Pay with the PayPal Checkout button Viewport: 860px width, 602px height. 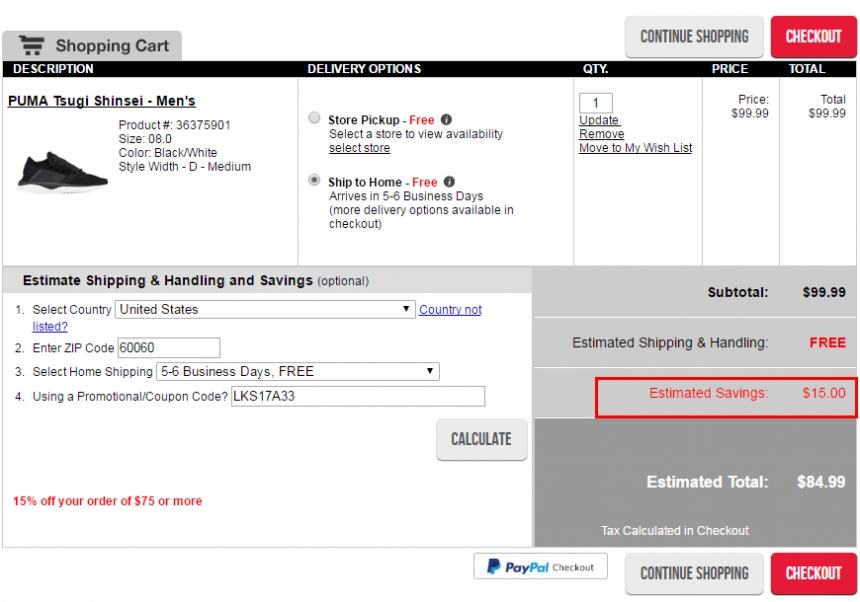tap(540, 566)
